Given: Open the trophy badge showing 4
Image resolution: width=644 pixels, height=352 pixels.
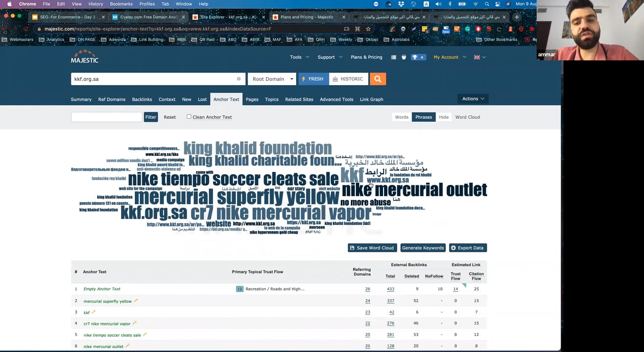Looking at the screenshot, I should click(418, 57).
